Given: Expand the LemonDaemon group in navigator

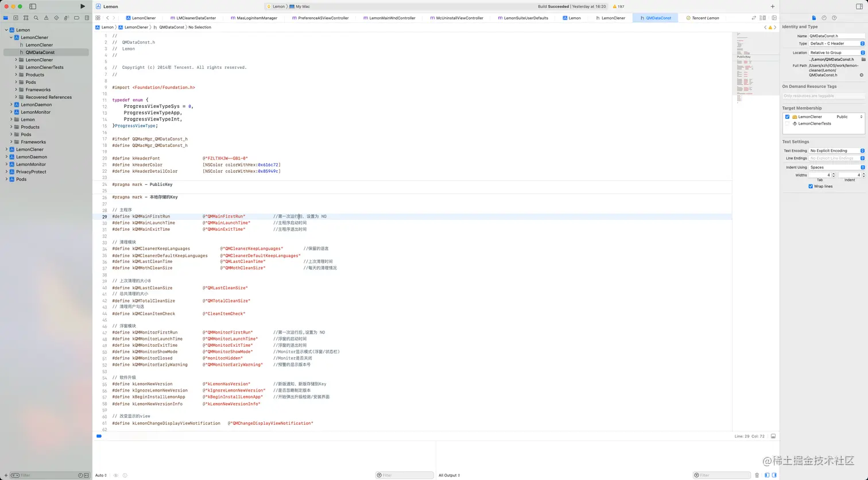Looking at the screenshot, I should click(x=11, y=104).
